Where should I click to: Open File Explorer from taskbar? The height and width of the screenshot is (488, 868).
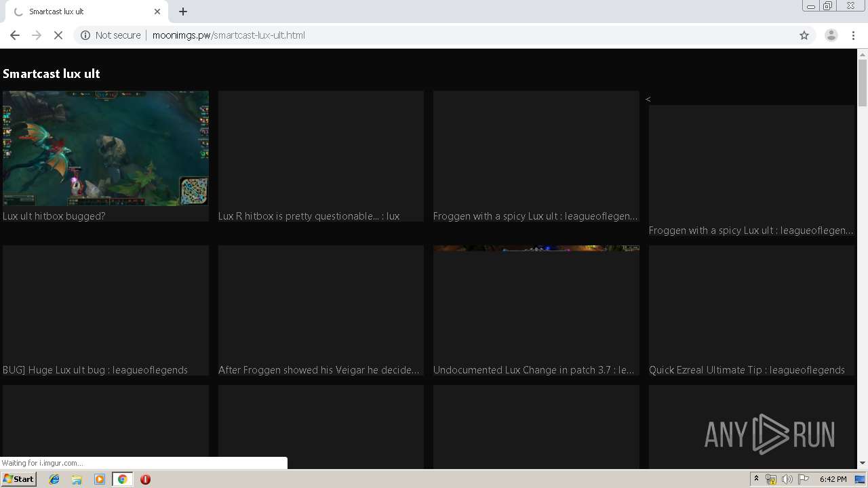[77, 479]
